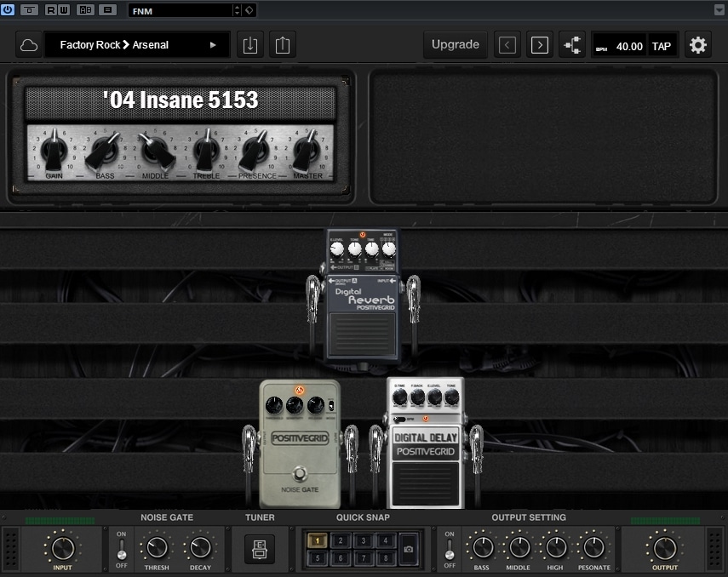Image resolution: width=728 pixels, height=577 pixels.
Task: Click the R read automation button
Action: pos(51,9)
